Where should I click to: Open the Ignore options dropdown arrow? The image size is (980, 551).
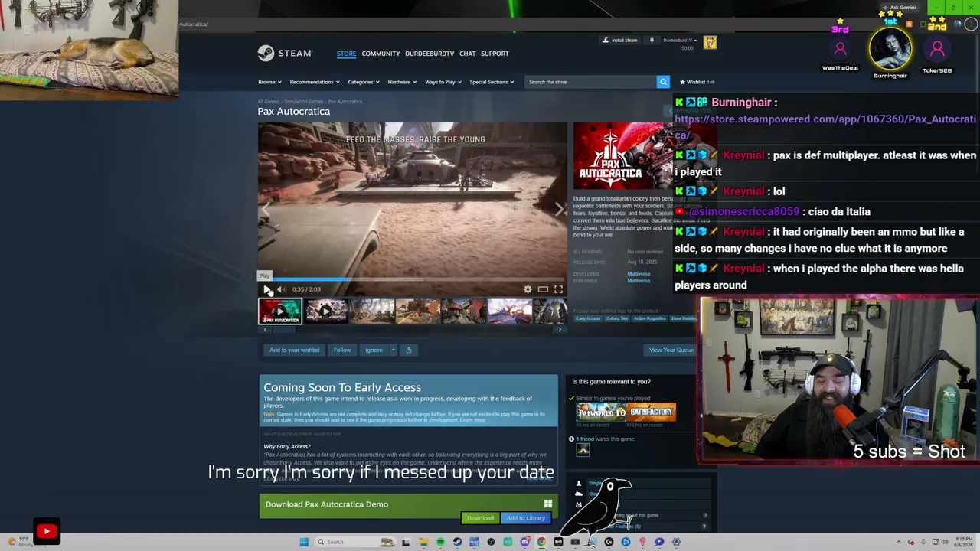[x=394, y=350]
